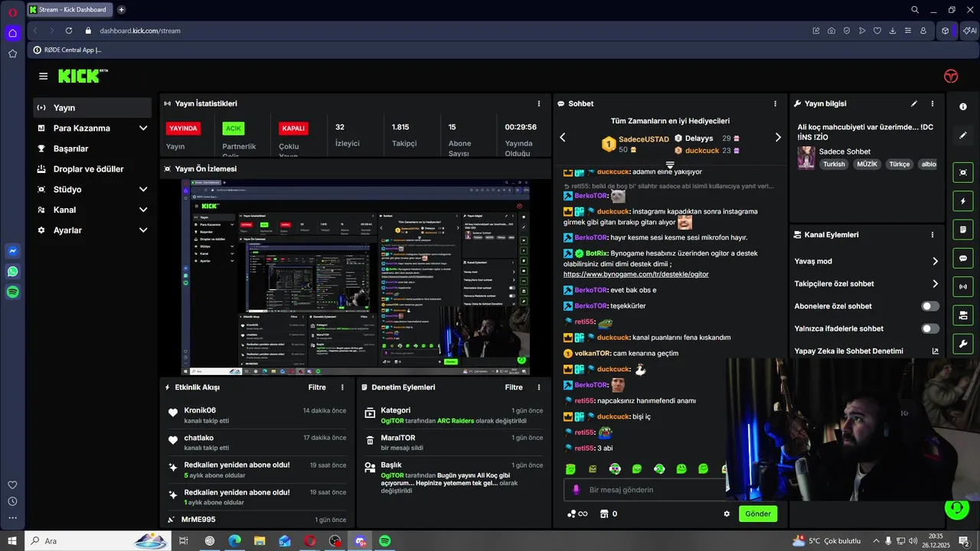Open Spotify from Windows taskbar

click(x=385, y=541)
